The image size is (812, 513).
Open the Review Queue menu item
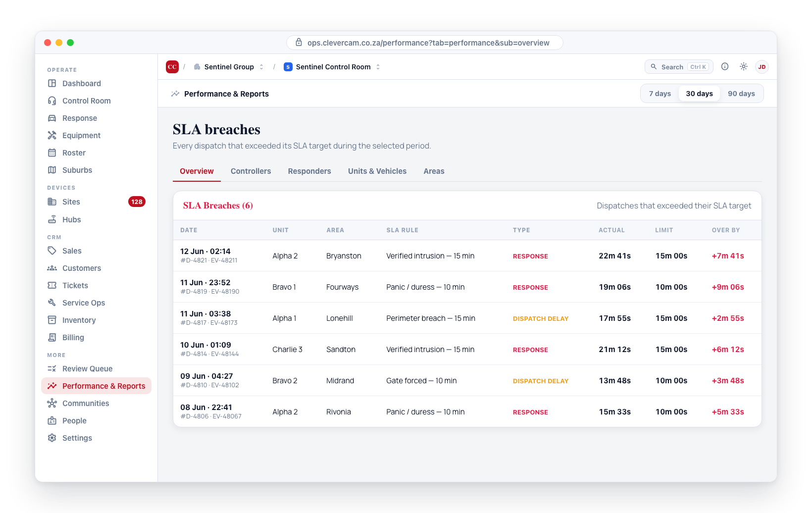coord(96,368)
